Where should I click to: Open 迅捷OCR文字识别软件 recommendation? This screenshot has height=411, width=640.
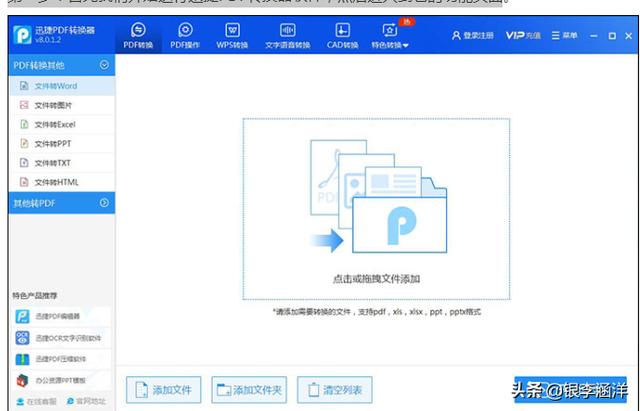60,338
